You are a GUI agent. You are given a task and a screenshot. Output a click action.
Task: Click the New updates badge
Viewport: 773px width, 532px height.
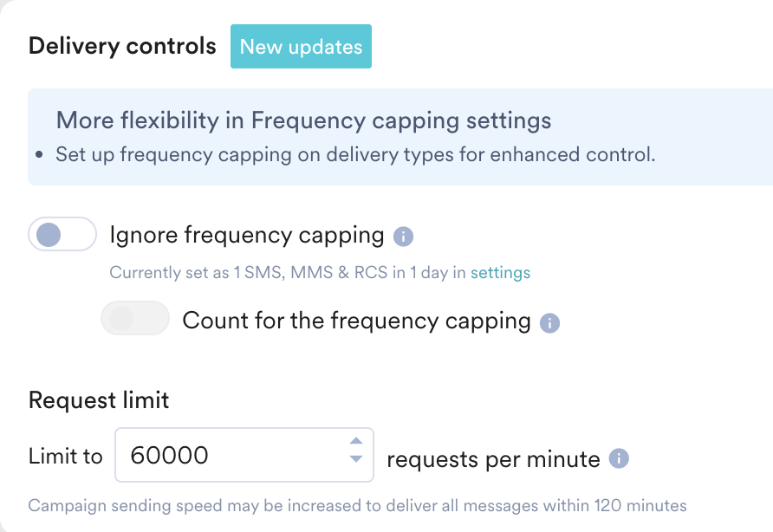301,47
